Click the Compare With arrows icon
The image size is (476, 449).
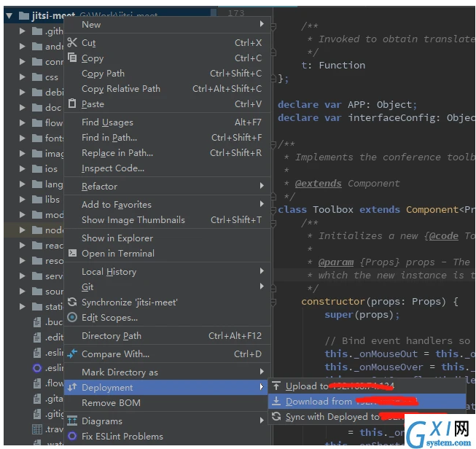coord(72,354)
